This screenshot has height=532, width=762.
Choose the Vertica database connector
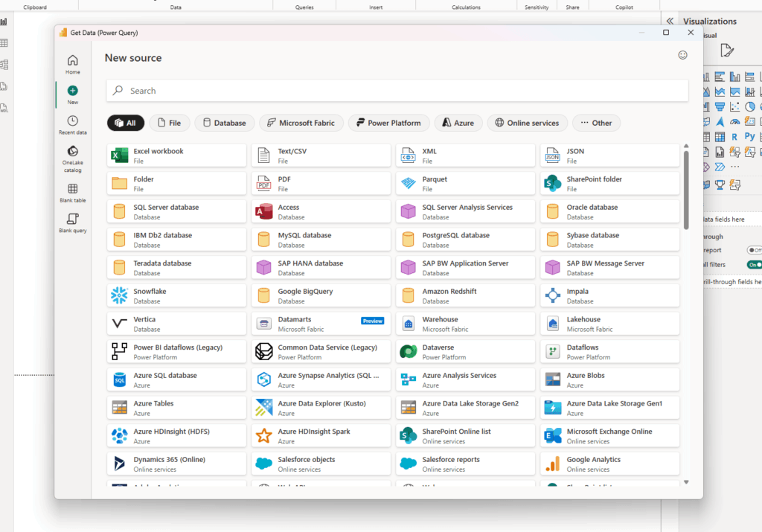[176, 324]
